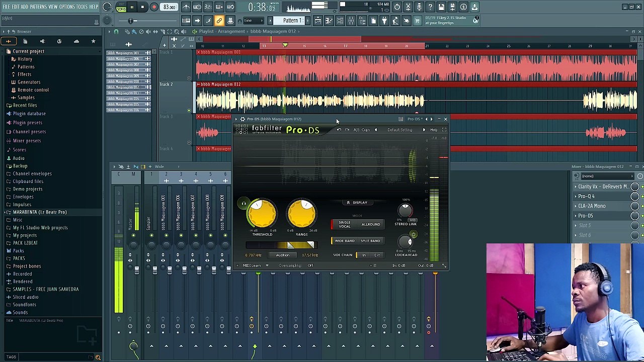Toggle the Pro-DS lookahead power button
This screenshot has height=362, width=644.
click(x=413, y=234)
